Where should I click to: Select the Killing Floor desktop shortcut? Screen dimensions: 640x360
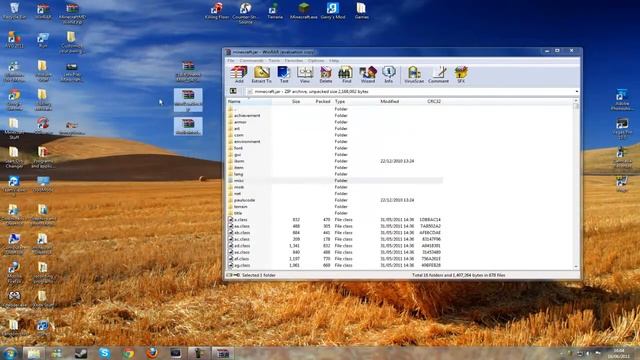[x=217, y=11]
